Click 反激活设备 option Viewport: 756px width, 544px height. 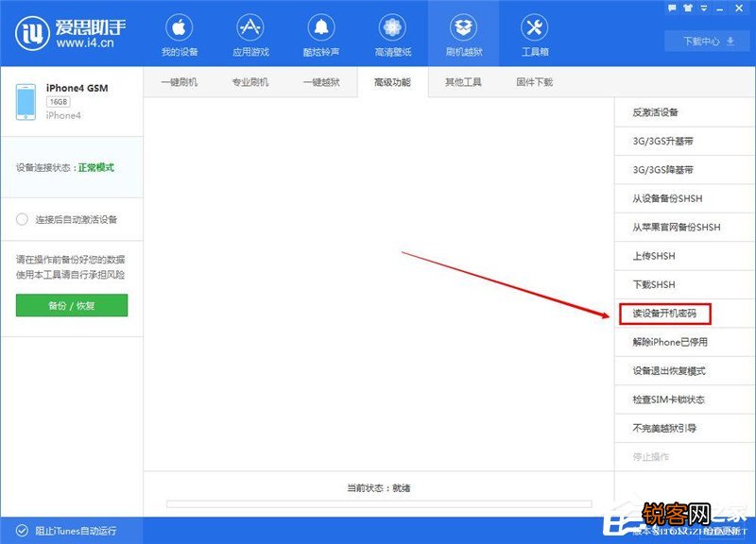click(684, 112)
